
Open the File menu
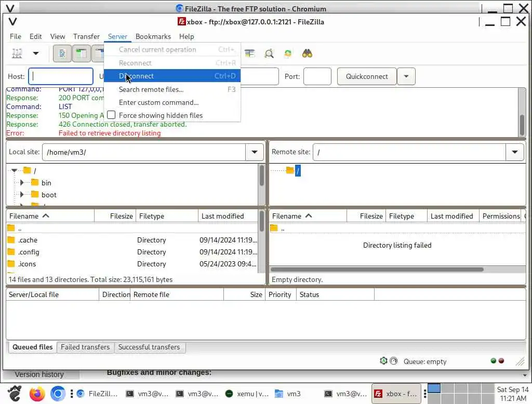(16, 36)
